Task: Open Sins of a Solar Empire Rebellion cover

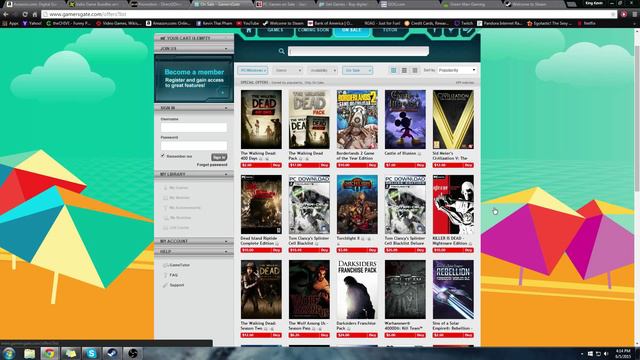Action: click(x=453, y=289)
